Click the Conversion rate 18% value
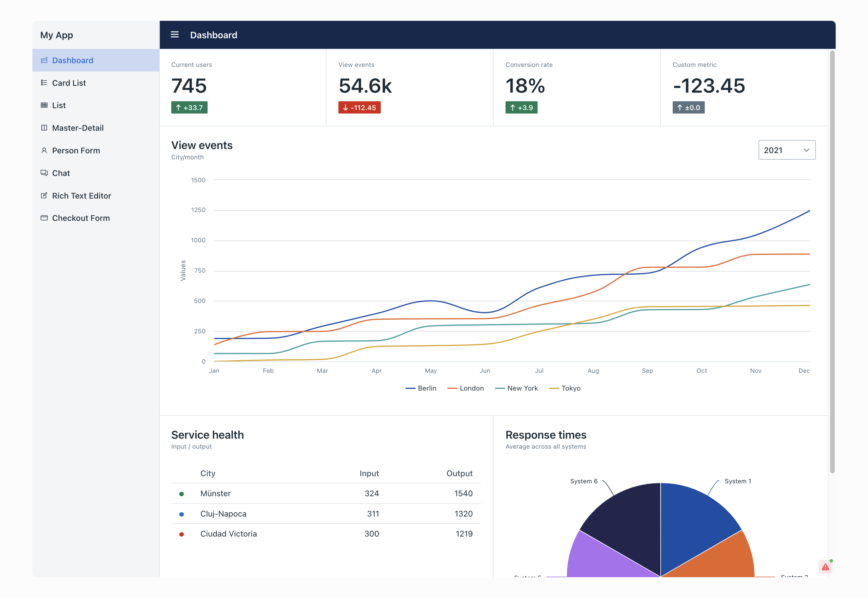This screenshot has height=598, width=868. tap(525, 85)
